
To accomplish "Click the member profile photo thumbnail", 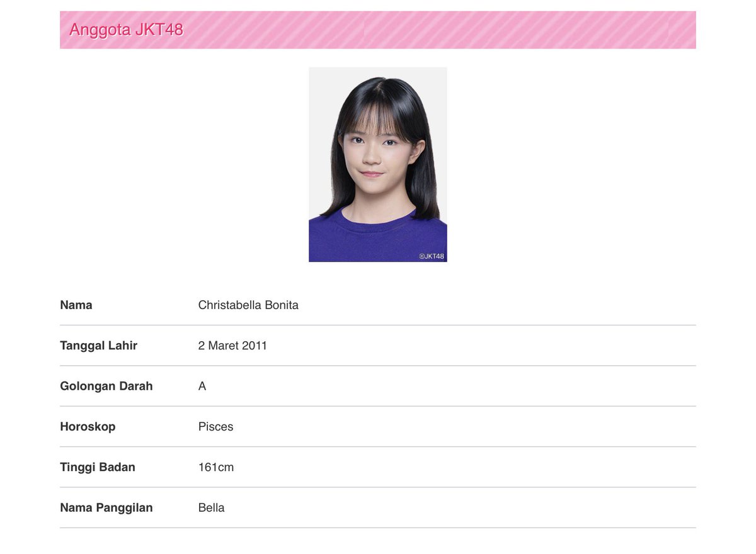I will click(x=378, y=165).
